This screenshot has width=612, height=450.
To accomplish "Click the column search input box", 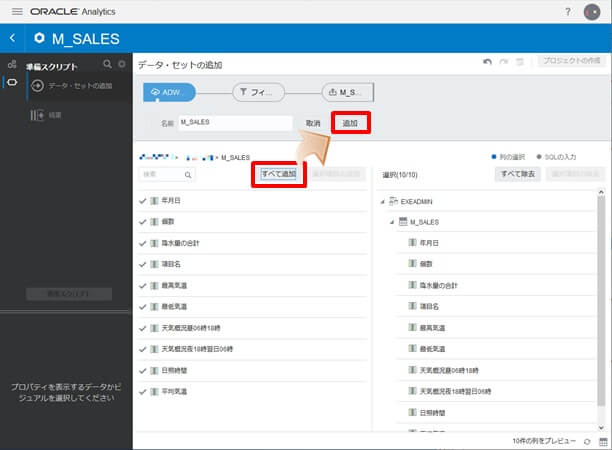I will click(167, 174).
